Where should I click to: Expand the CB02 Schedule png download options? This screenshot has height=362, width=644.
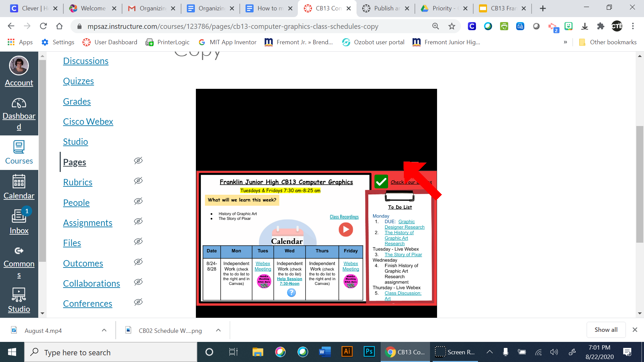tap(218, 330)
